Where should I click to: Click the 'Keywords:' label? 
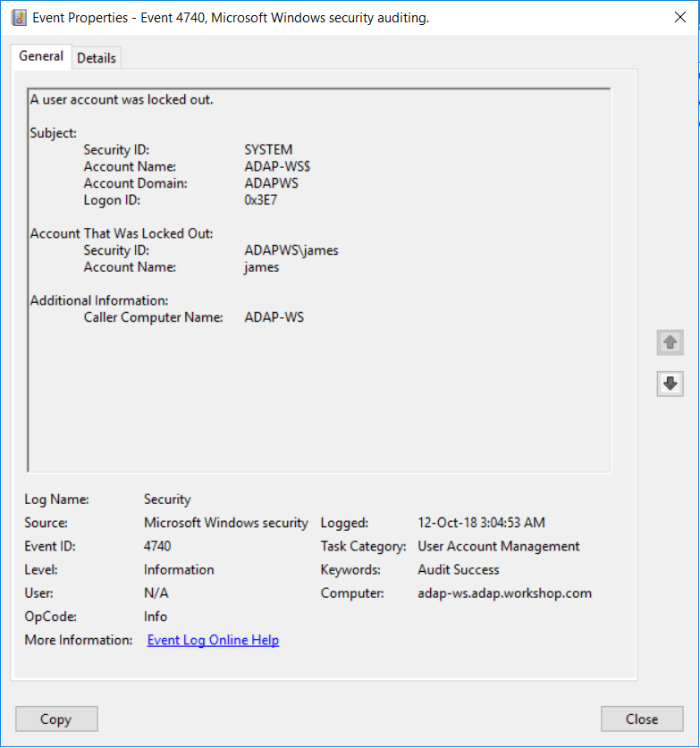click(x=350, y=569)
